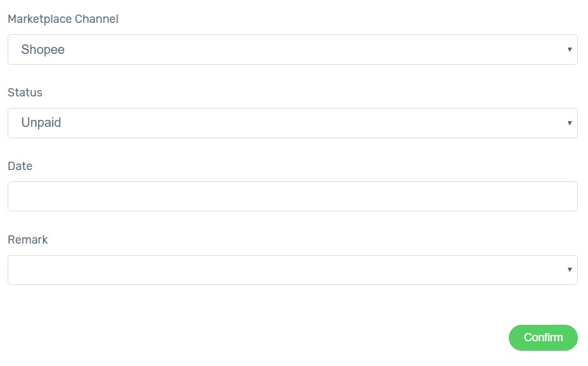588x366 pixels.
Task: Focus the empty Date text box
Action: point(293,197)
